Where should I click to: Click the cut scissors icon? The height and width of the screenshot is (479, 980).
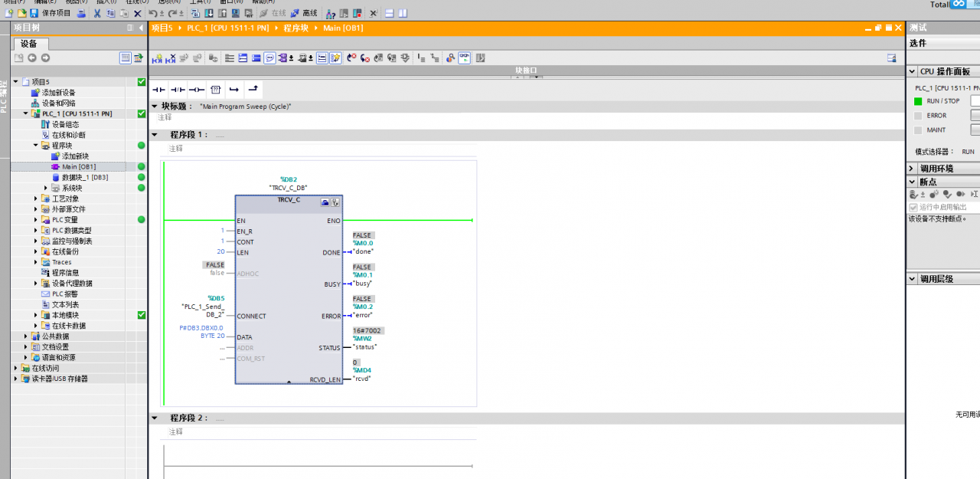coord(97,13)
